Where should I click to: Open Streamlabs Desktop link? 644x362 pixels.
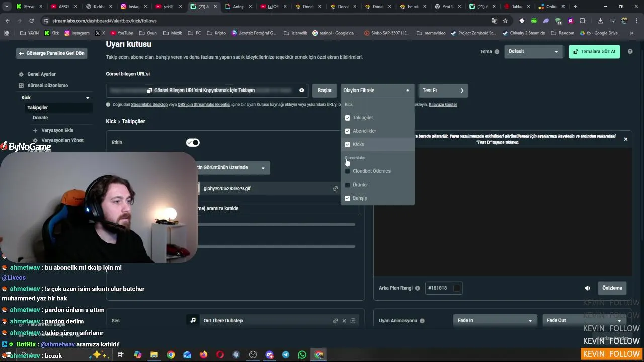(149, 105)
